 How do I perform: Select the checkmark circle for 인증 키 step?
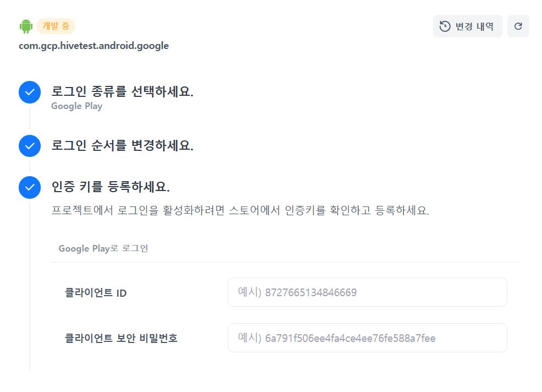(x=30, y=187)
